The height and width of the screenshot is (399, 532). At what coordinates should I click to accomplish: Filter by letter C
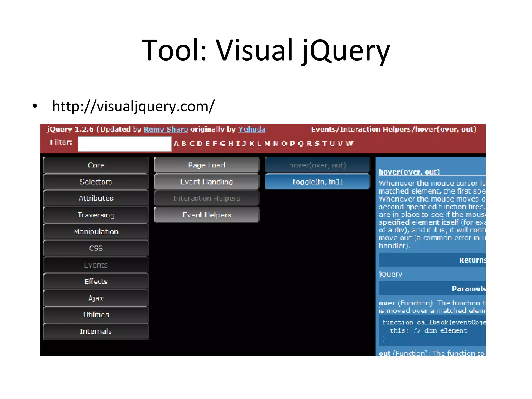pyautogui.click(x=192, y=144)
